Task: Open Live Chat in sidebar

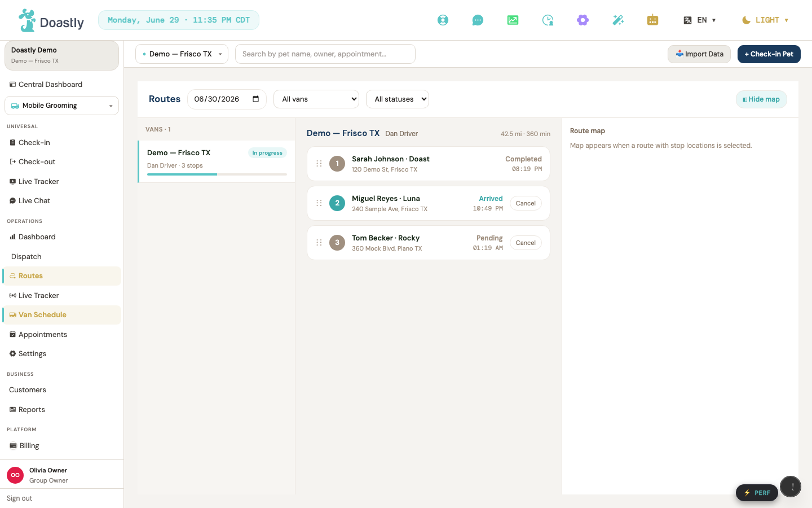Action: click(61, 201)
